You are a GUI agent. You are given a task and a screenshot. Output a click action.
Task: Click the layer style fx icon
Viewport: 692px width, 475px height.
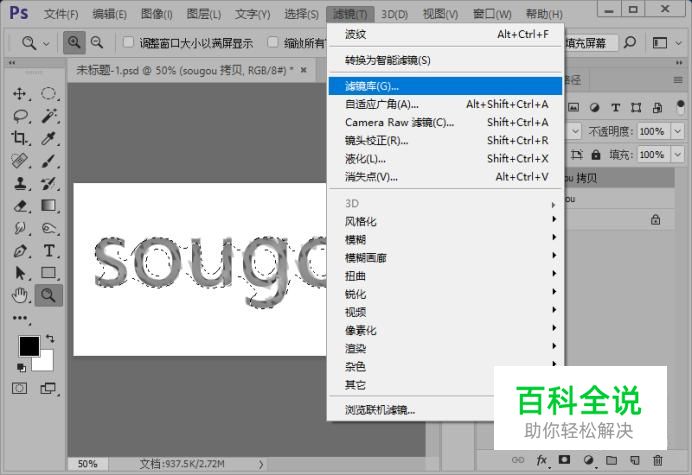coord(542,460)
